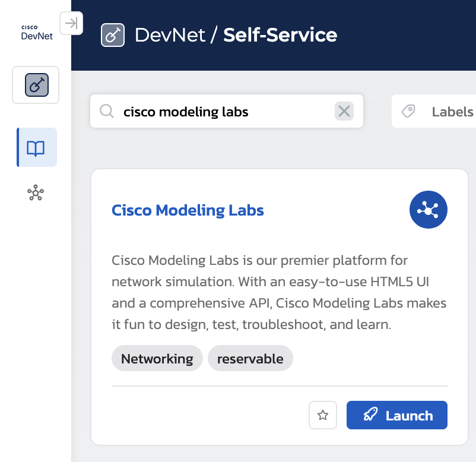The image size is (476, 462).
Task: Expand the collapsed sidebar with arrow icon
Action: tap(71, 24)
